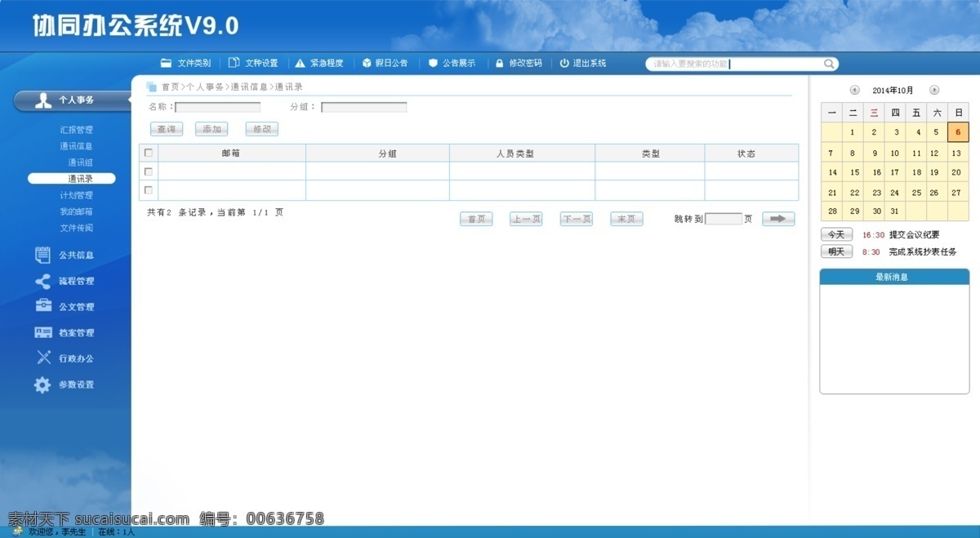Open the 流程管理 share-node section
The height and width of the screenshot is (538, 980).
pyautogui.click(x=65, y=282)
